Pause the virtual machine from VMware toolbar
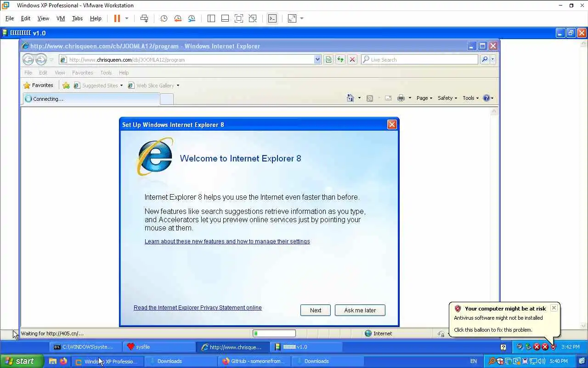Screen dimensions: 588x368 [x=117, y=18]
